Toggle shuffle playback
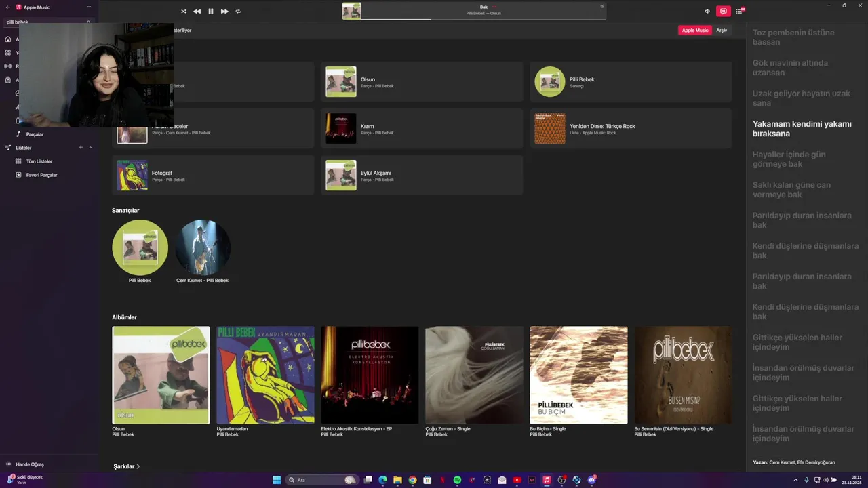This screenshot has height=488, width=868. pos(184,12)
